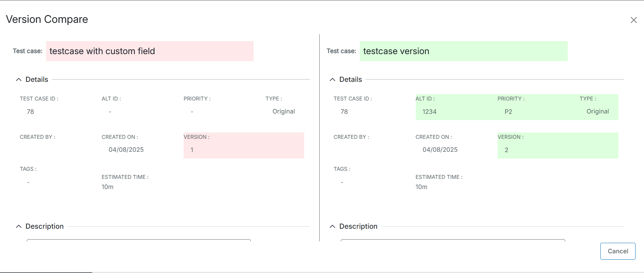Click the right pane Created On date

440,150
